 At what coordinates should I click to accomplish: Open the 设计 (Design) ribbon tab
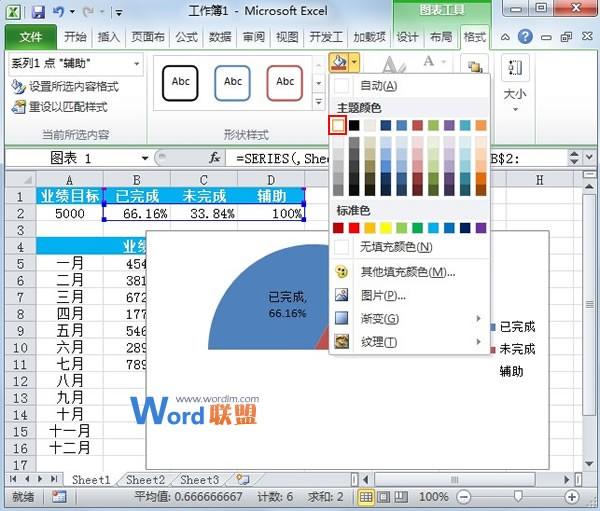[407, 37]
